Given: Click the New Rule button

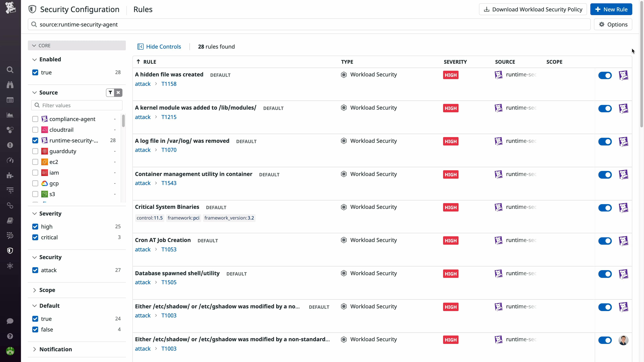Looking at the screenshot, I should tap(611, 9).
